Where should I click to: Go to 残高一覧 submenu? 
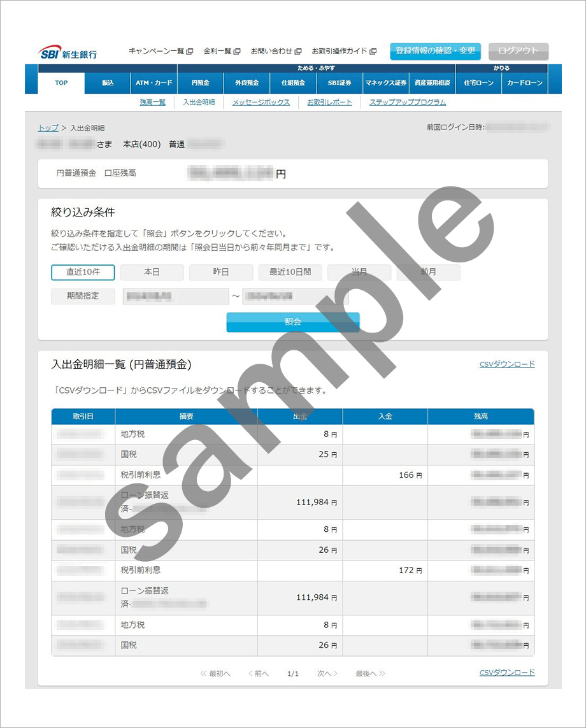pos(152,102)
